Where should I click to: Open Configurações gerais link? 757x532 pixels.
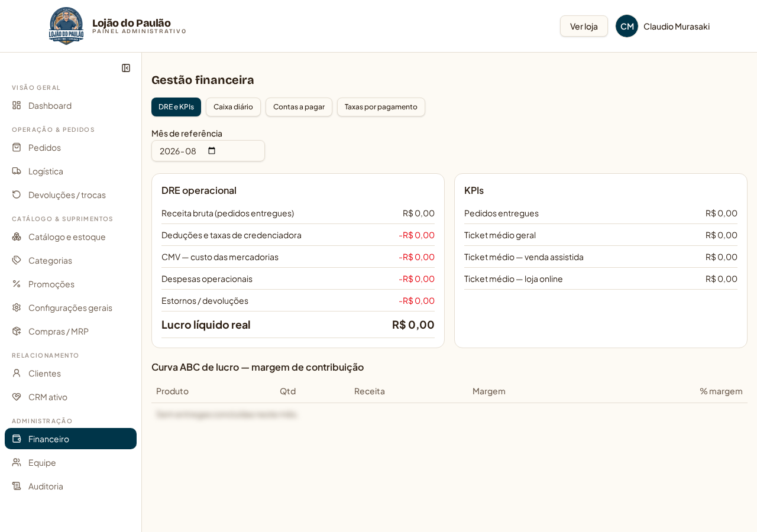(x=70, y=307)
